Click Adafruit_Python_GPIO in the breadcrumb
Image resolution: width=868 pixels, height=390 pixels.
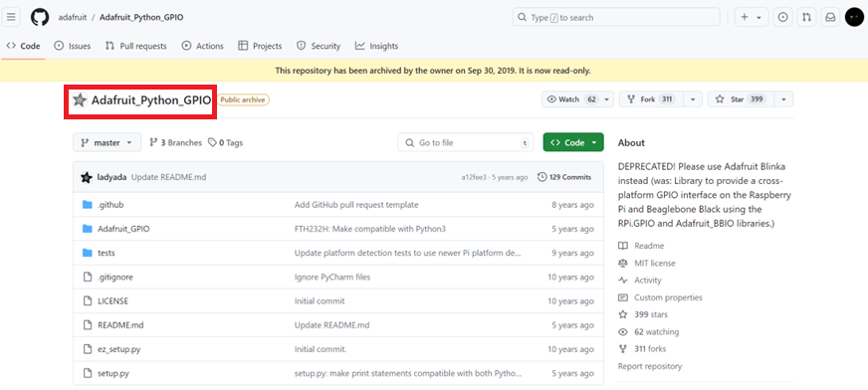coord(141,17)
